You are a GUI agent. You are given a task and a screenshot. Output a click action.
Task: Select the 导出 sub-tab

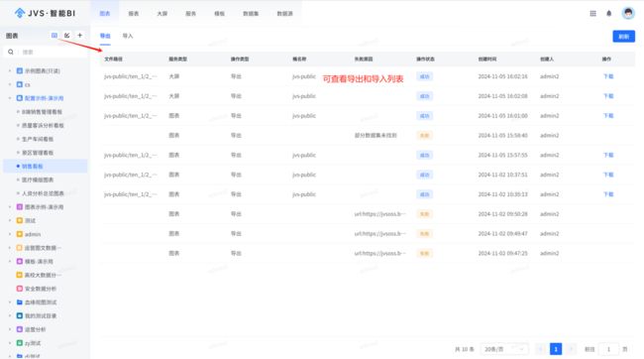[x=105, y=36]
